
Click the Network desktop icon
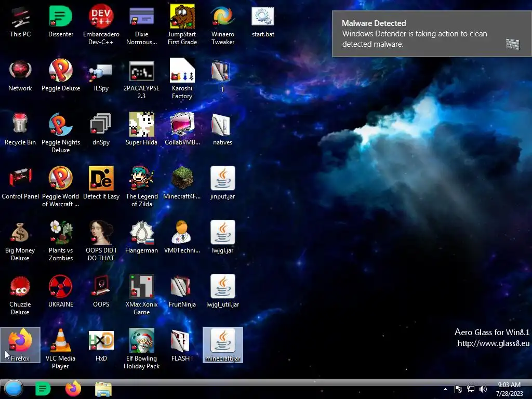[x=20, y=76]
